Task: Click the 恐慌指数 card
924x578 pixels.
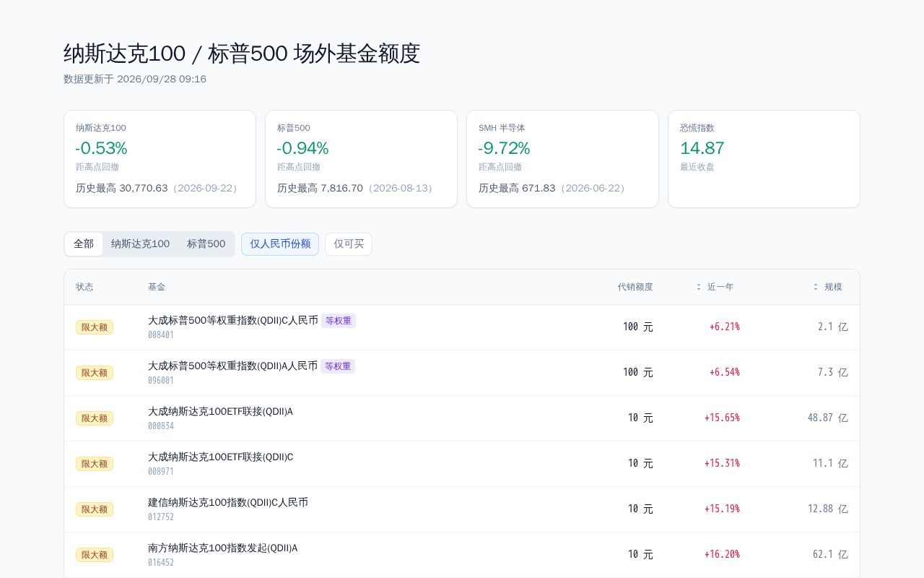Action: click(x=764, y=159)
